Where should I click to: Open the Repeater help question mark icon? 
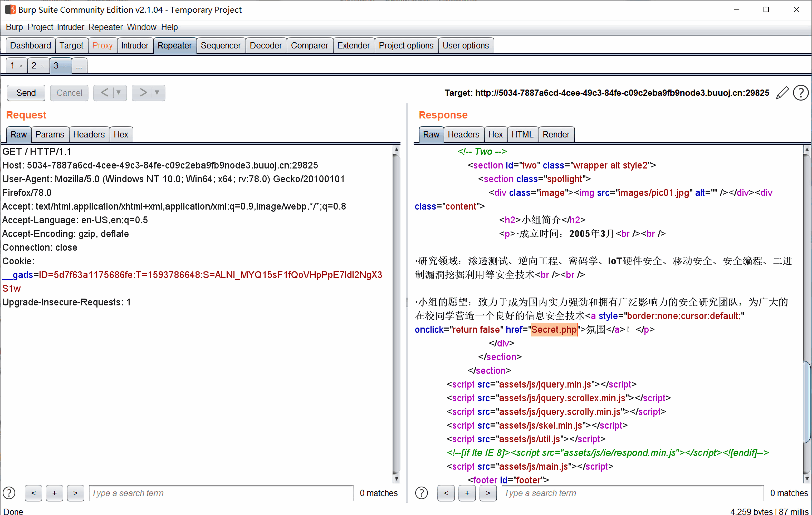[800, 93]
